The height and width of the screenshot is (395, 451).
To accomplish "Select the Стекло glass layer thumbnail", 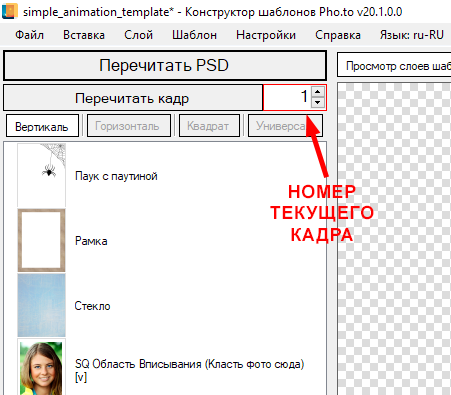I will tap(41, 305).
